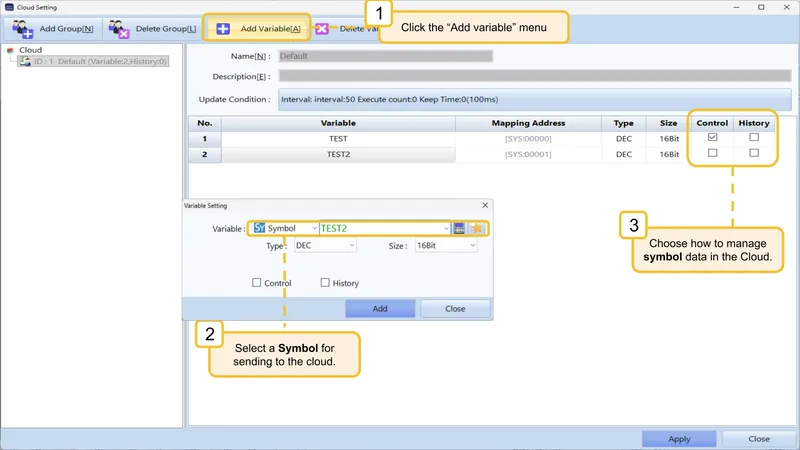This screenshot has width=800, height=450.
Task: Click the Type column header
Action: point(623,123)
